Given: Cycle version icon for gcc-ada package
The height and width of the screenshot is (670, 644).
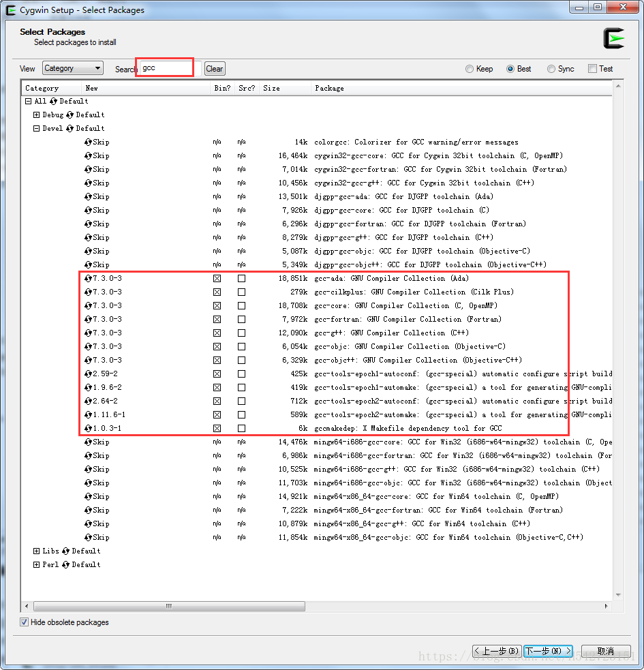Looking at the screenshot, I should 88,278.
